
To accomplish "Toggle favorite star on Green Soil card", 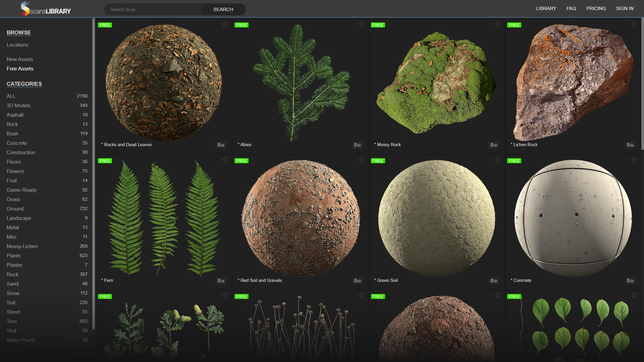I will point(498,160).
